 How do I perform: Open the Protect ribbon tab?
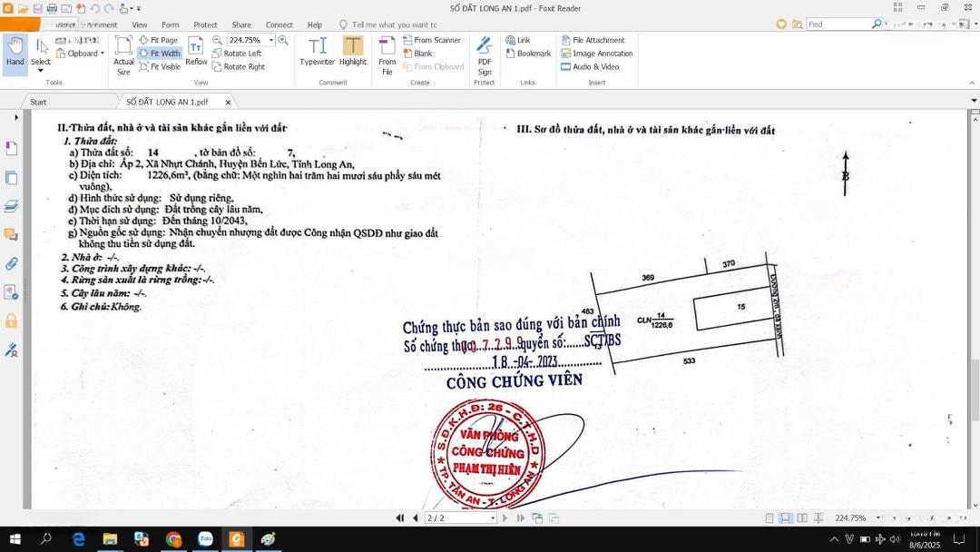pyautogui.click(x=205, y=25)
